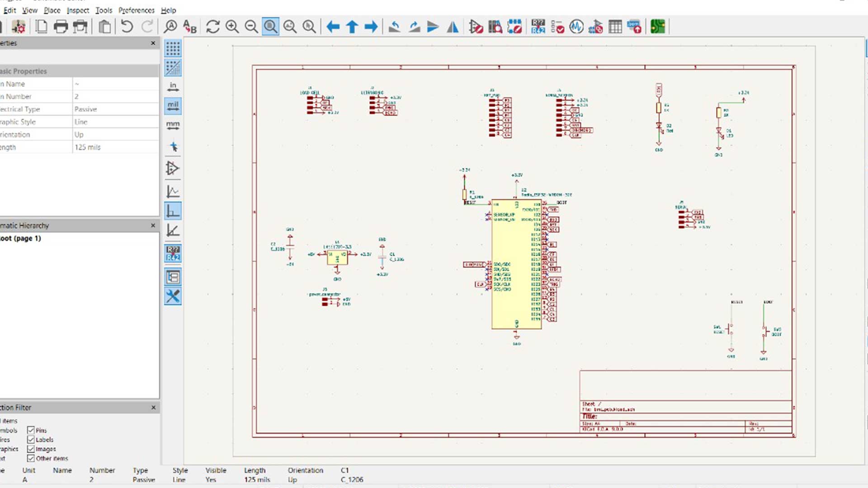Select 90-degree line drawing mode
The height and width of the screenshot is (488, 868).
point(173,211)
